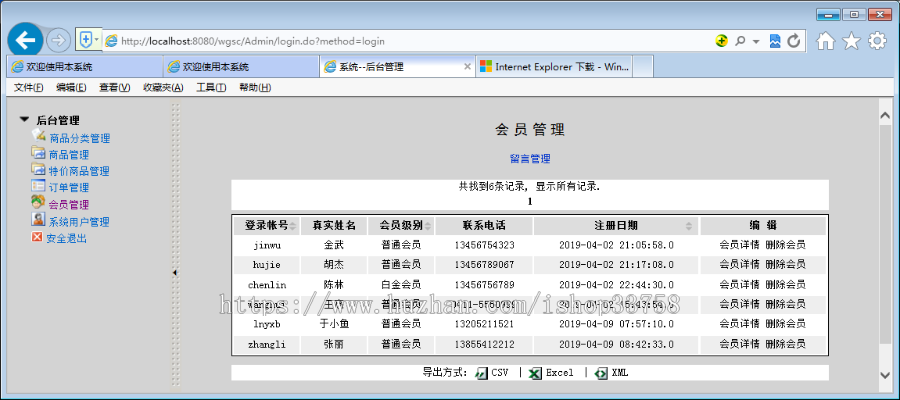Sort by 注册日期 column header

point(615,226)
